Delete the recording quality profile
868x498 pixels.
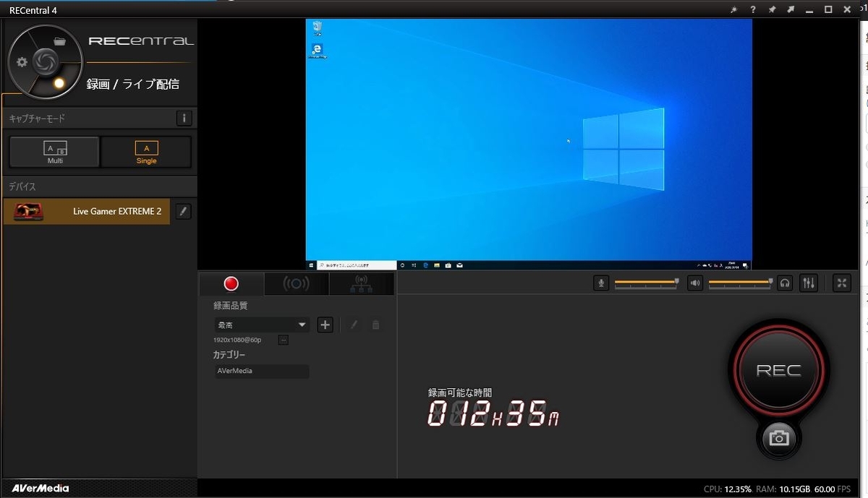pyautogui.click(x=375, y=325)
